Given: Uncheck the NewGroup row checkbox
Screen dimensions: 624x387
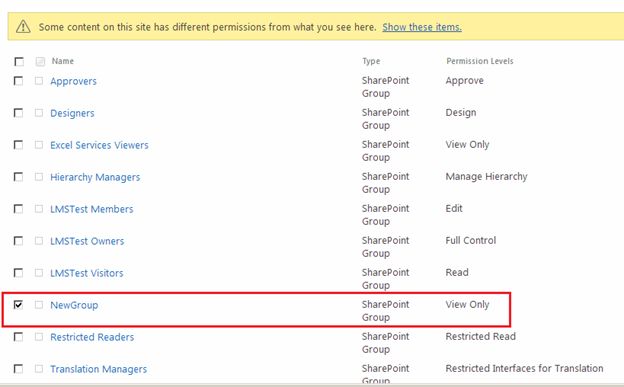Looking at the screenshot, I should [x=18, y=305].
